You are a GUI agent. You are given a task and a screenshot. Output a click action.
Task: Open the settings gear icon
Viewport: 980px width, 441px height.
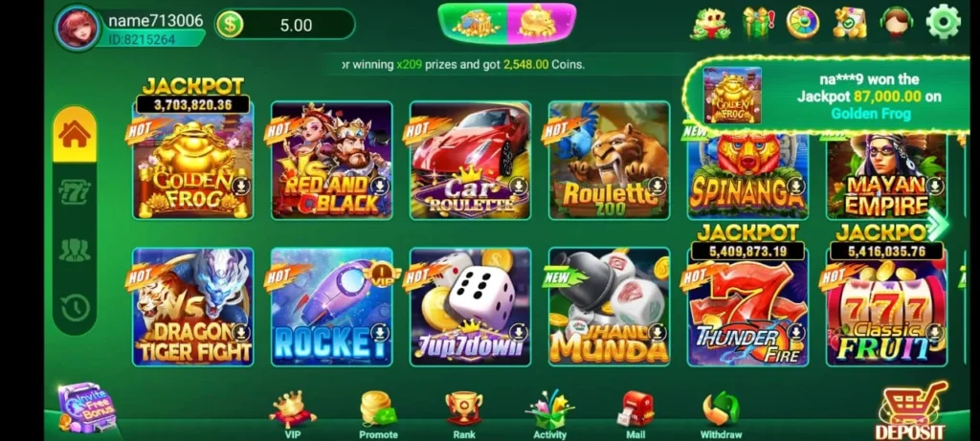943,22
